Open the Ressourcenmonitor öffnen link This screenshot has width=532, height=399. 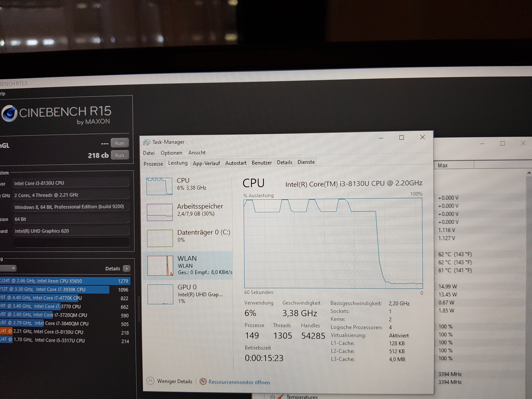239,382
